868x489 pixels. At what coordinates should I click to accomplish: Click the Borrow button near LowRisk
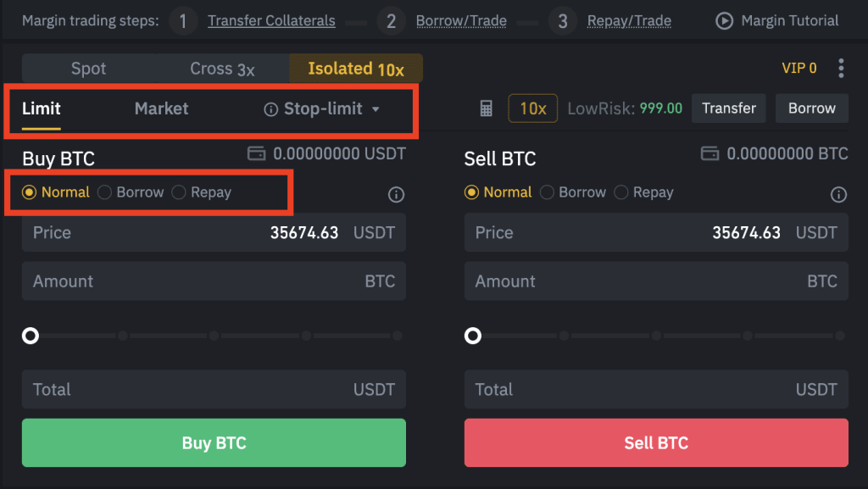[811, 108]
